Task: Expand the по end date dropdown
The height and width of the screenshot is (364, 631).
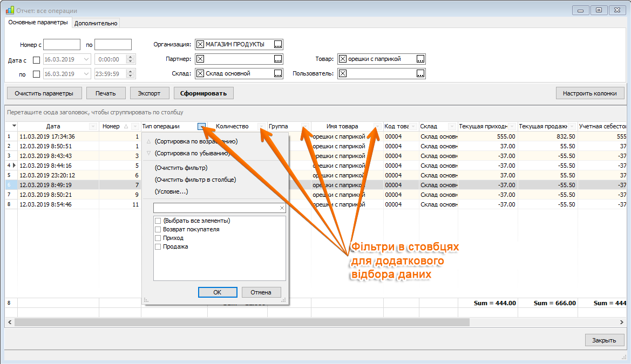Action: [x=86, y=73]
